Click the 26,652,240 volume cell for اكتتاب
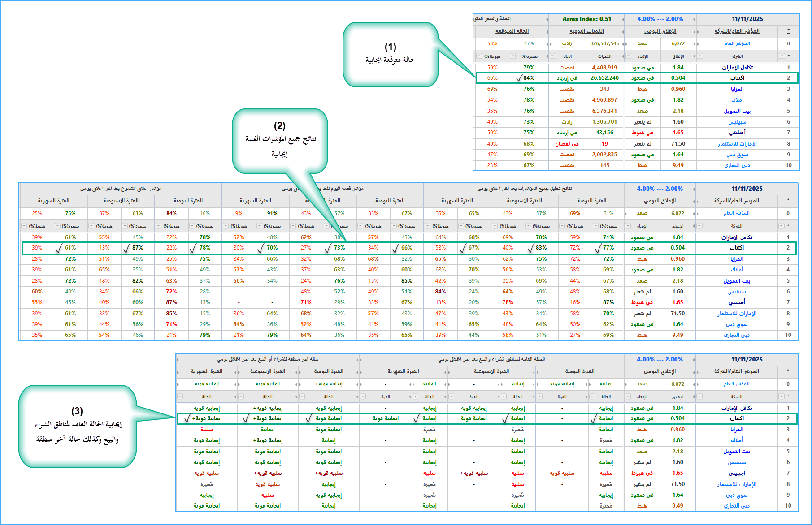The width and height of the screenshot is (812, 525). click(x=604, y=78)
